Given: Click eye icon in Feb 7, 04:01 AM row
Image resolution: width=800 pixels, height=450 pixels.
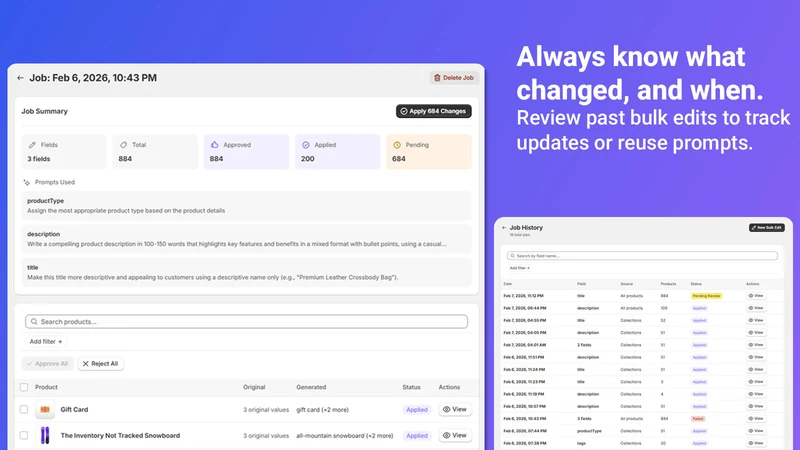Looking at the screenshot, I should [x=751, y=345].
